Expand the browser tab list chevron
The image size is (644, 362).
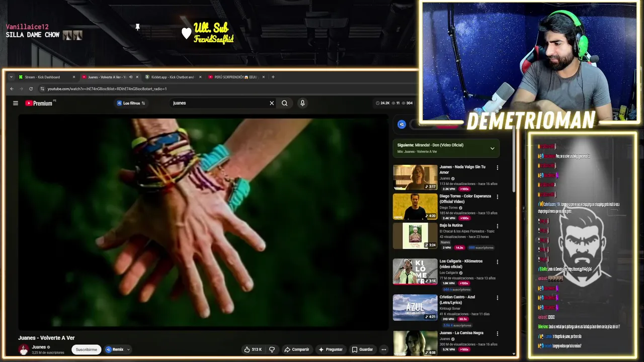tap(11, 77)
